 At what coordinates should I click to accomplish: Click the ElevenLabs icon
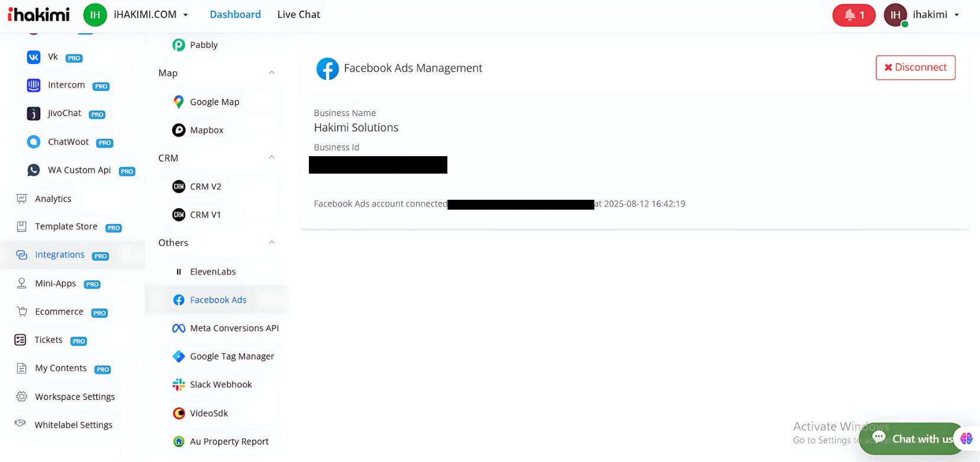coord(178,272)
